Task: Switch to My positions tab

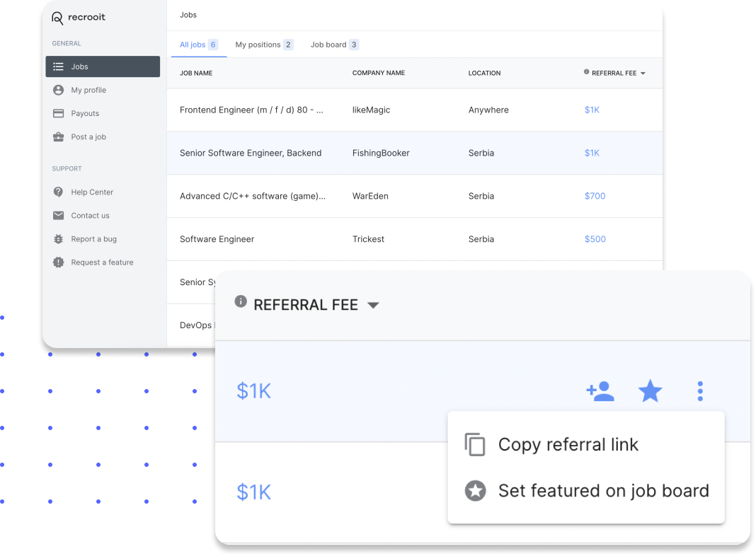Action: (263, 45)
